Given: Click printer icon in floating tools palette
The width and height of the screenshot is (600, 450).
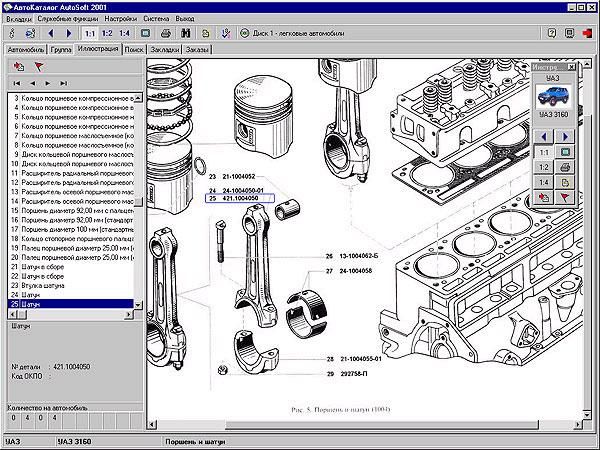Looking at the screenshot, I should coord(566,167).
